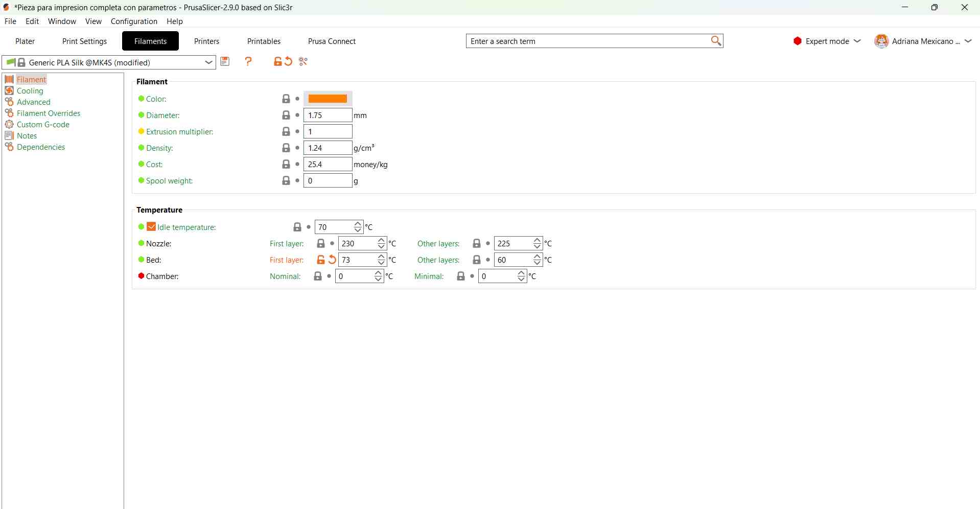Viewport: 980px width, 509px height.
Task: Switch to the Print Settings tab
Action: [x=85, y=41]
